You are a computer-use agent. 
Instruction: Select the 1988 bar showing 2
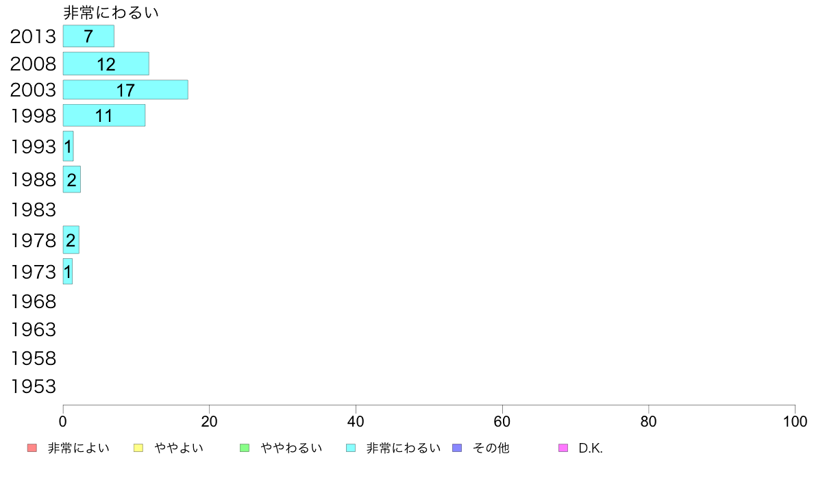click(x=72, y=179)
